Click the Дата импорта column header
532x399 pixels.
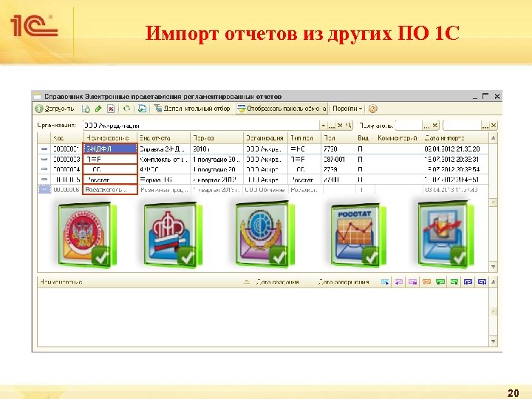point(455,138)
